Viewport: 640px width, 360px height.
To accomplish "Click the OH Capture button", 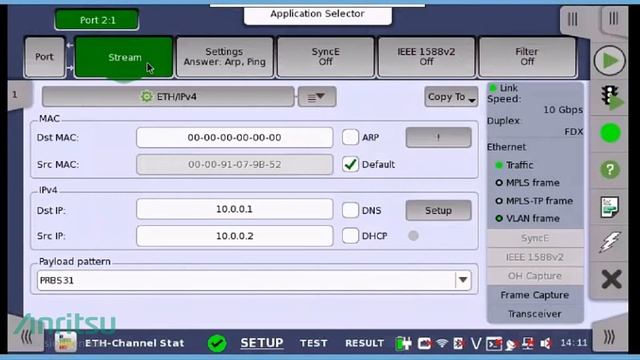I will 535,276.
